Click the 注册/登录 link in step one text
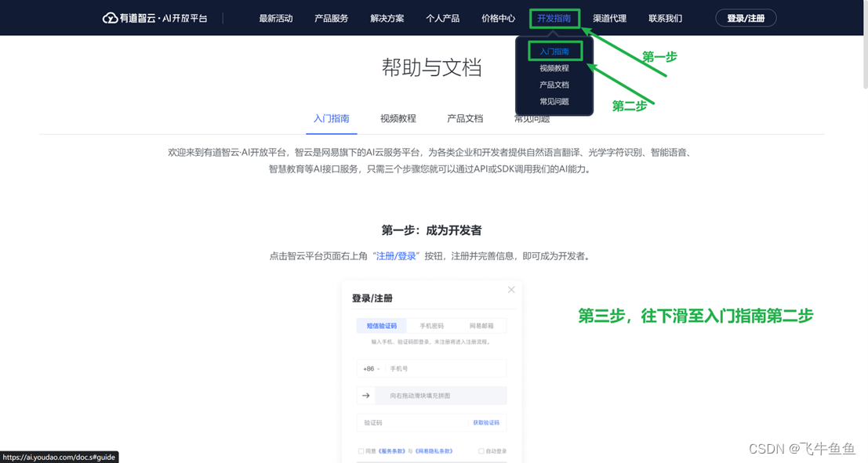 [x=396, y=256]
